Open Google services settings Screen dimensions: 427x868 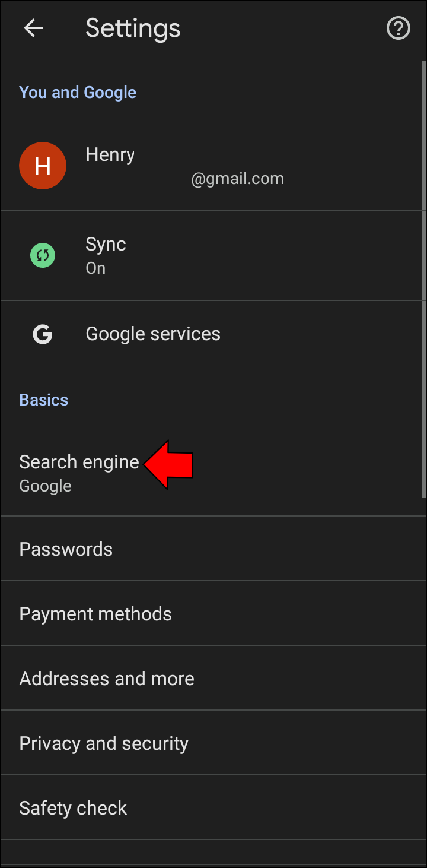click(x=153, y=334)
